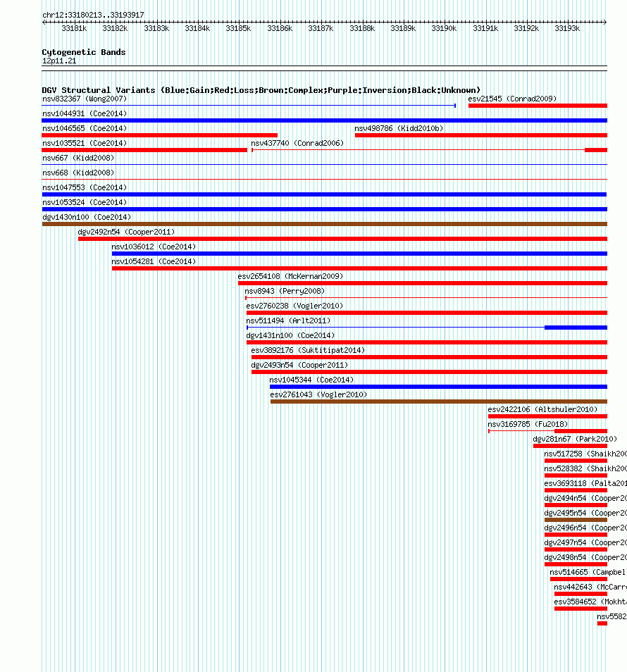Click the 33190k ruler mark
The height and width of the screenshot is (672, 627).
(444, 28)
